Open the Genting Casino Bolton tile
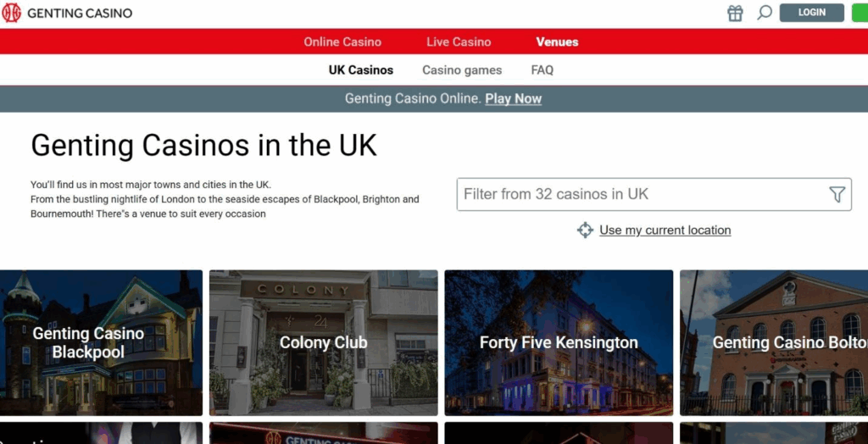Viewport: 868px width, 444px height. point(774,342)
